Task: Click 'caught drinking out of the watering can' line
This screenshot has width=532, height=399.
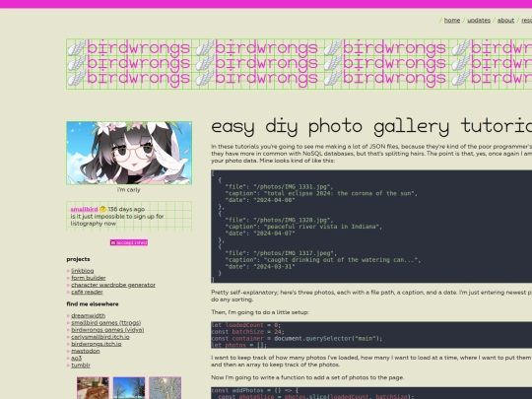Action: (x=323, y=260)
